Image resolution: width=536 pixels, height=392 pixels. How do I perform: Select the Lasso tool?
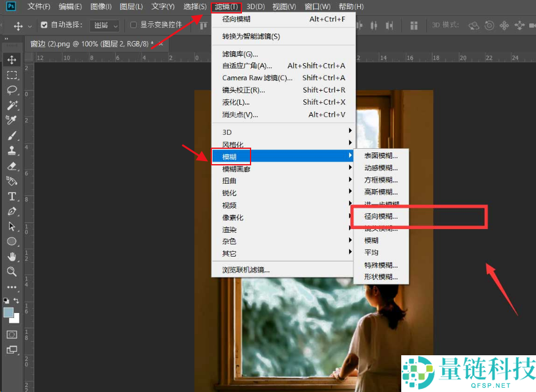pyautogui.click(x=12, y=90)
